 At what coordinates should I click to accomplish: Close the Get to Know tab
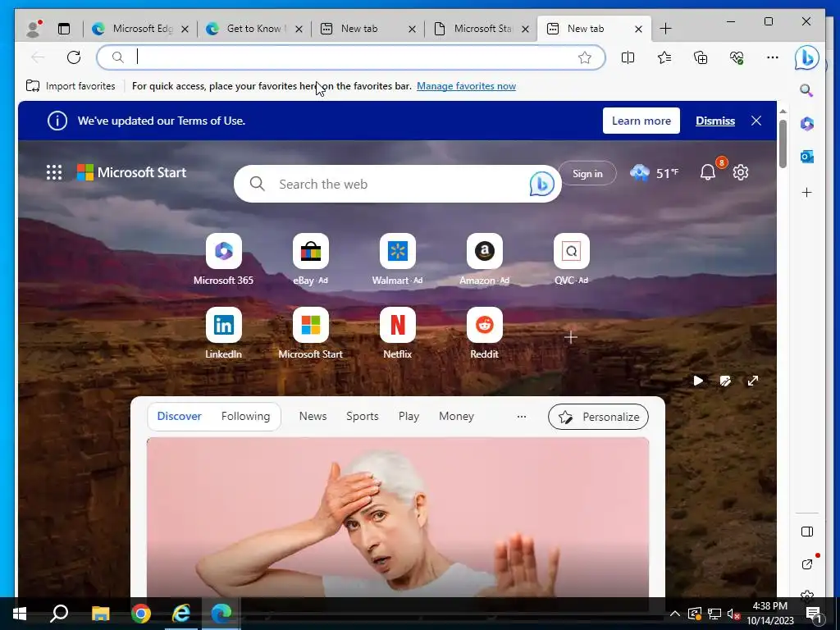coord(299,29)
